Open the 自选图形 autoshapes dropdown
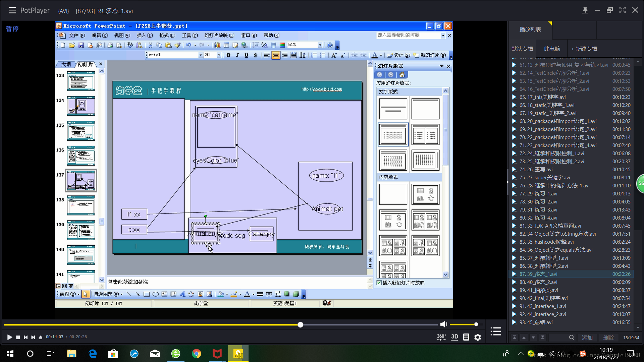 (108, 294)
